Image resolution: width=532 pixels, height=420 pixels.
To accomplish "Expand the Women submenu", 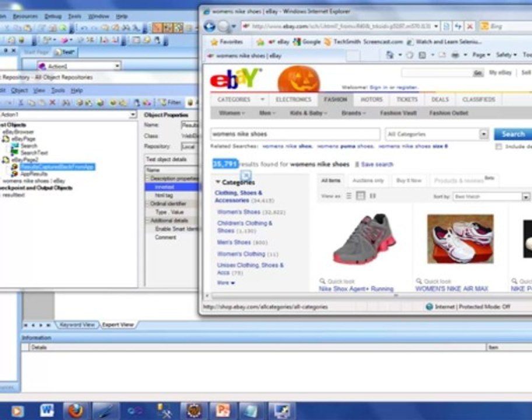I will (232, 113).
